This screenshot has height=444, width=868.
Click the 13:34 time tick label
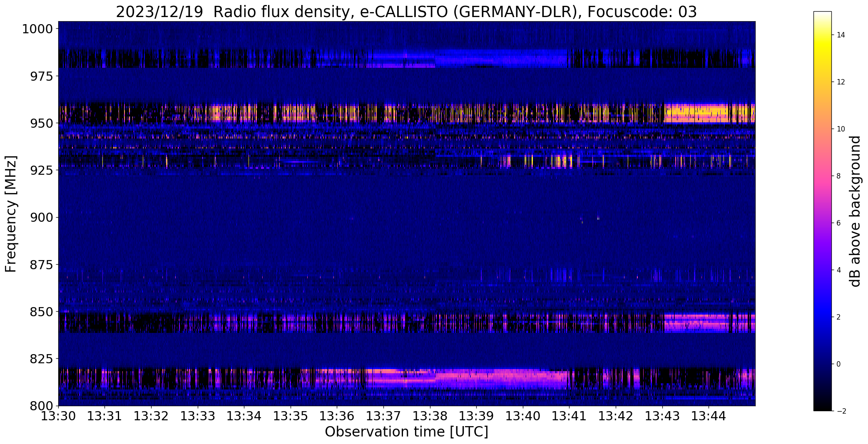click(244, 416)
